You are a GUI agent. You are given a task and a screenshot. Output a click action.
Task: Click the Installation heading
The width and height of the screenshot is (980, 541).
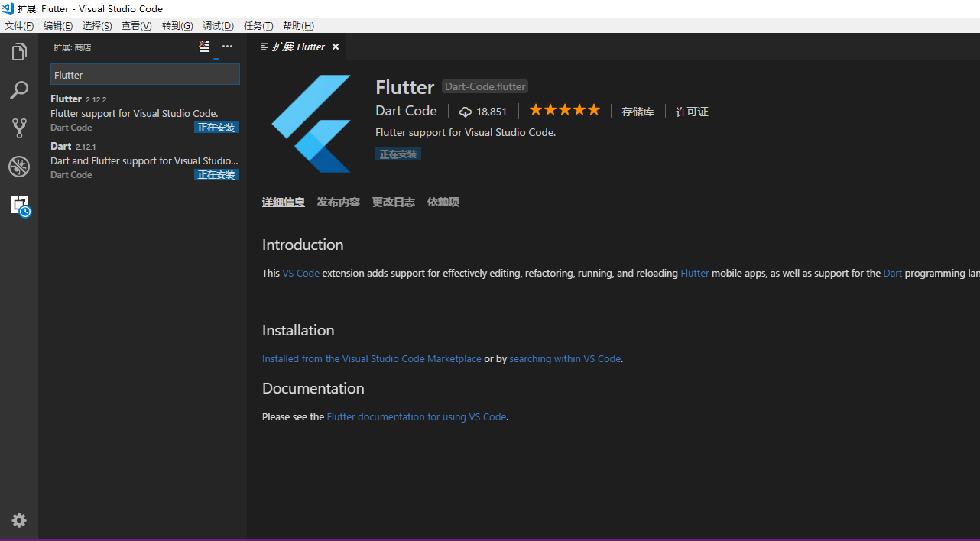[298, 330]
